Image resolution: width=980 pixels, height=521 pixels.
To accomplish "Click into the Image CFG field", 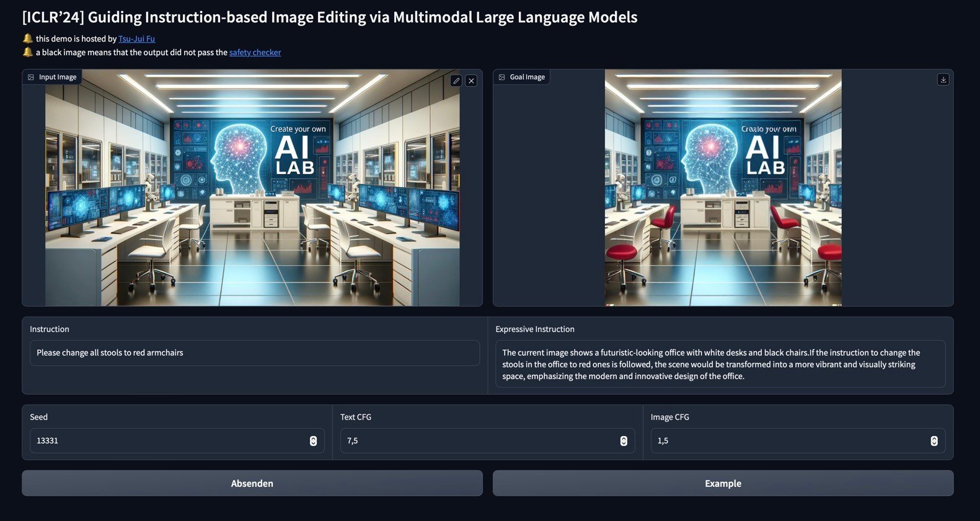I will pyautogui.click(x=798, y=440).
